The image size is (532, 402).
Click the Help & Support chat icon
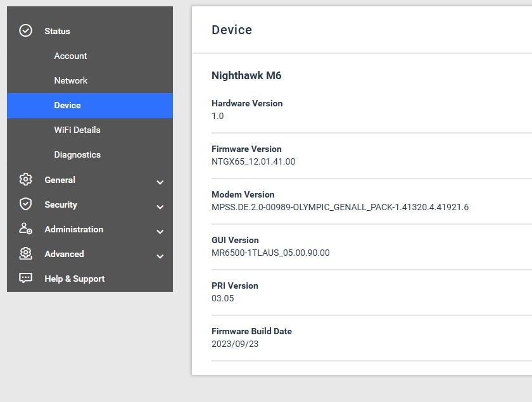[25, 279]
